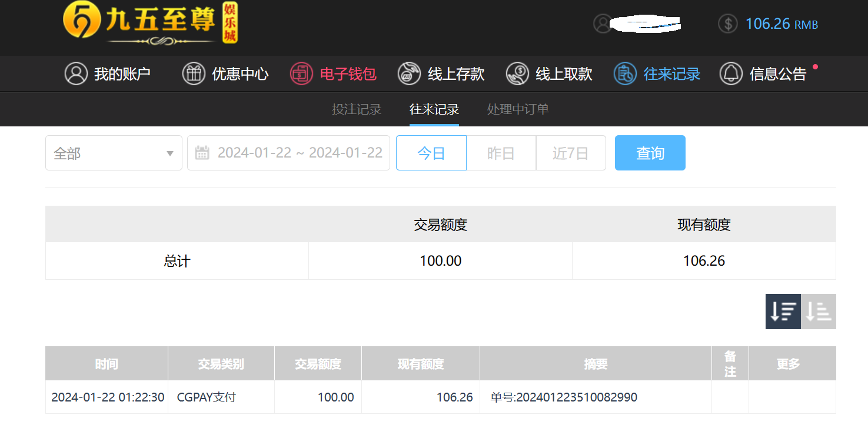Click the 九五至尊 gold logo
Image resolution: width=868 pixels, height=425 pixels.
(x=150, y=24)
